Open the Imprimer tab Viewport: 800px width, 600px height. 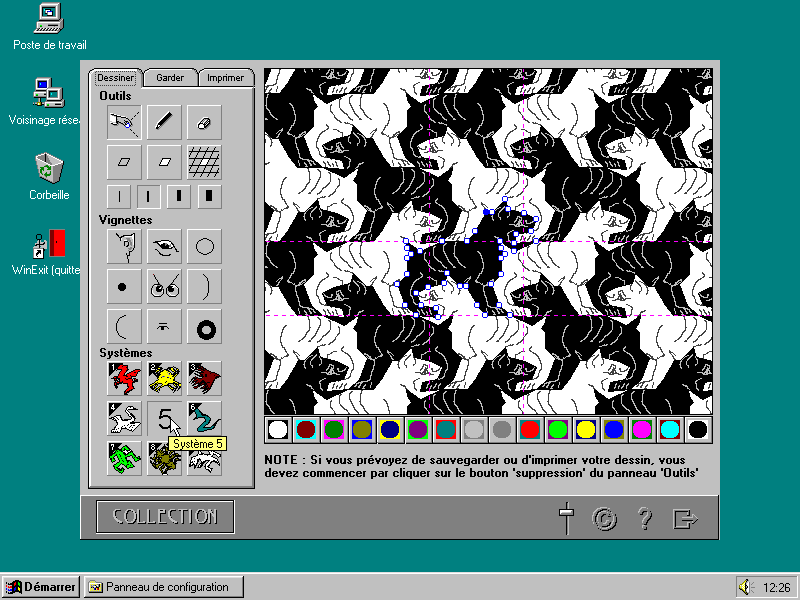pos(226,78)
